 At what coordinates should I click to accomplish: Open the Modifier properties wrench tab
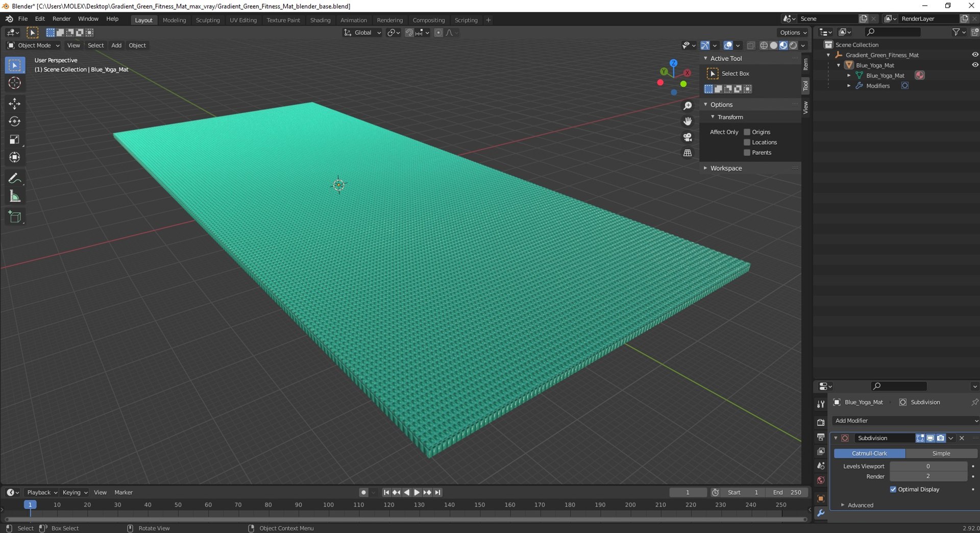[x=821, y=513]
